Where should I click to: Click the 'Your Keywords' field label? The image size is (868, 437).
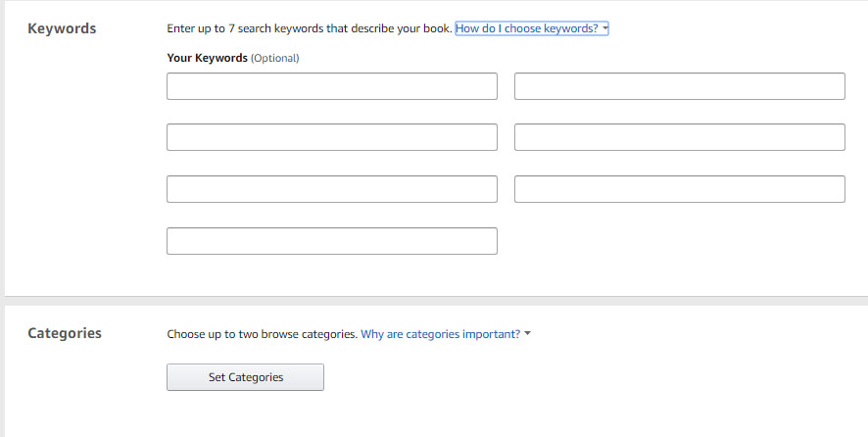207,58
